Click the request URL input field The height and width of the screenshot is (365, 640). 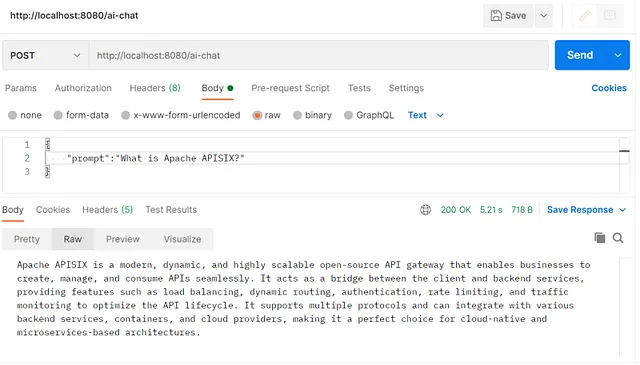[x=319, y=56]
